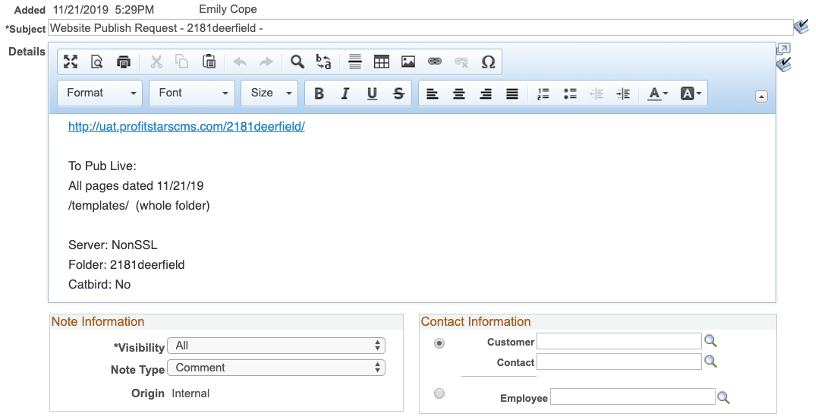Viewport: 816px width, 420px height.
Task: Collapse the editor toolbar
Action: pos(761,96)
